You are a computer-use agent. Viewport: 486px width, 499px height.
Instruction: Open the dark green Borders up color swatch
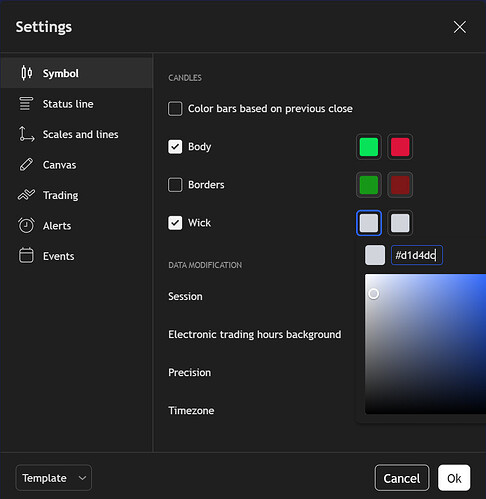tap(369, 185)
